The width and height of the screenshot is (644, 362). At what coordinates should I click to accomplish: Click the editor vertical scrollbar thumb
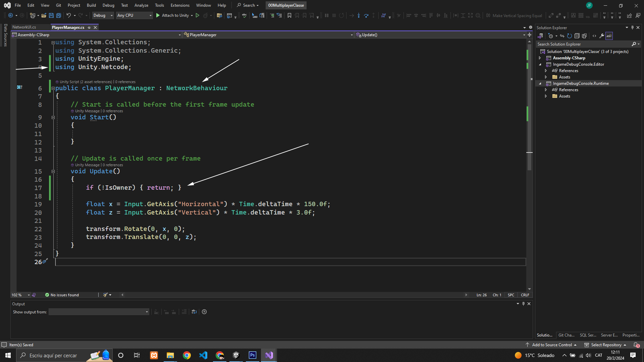529,107
